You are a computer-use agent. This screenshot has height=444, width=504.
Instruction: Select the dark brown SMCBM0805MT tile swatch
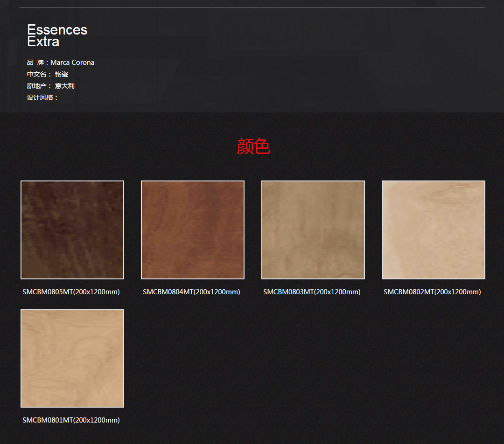click(72, 230)
